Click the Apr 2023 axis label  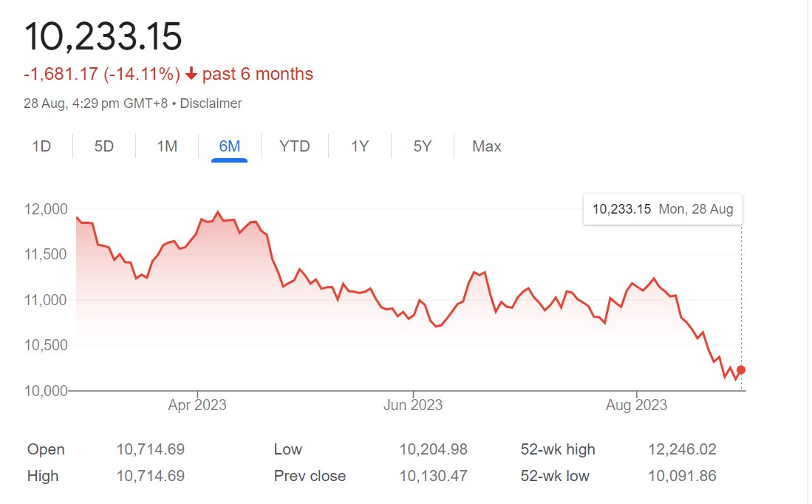(197, 405)
